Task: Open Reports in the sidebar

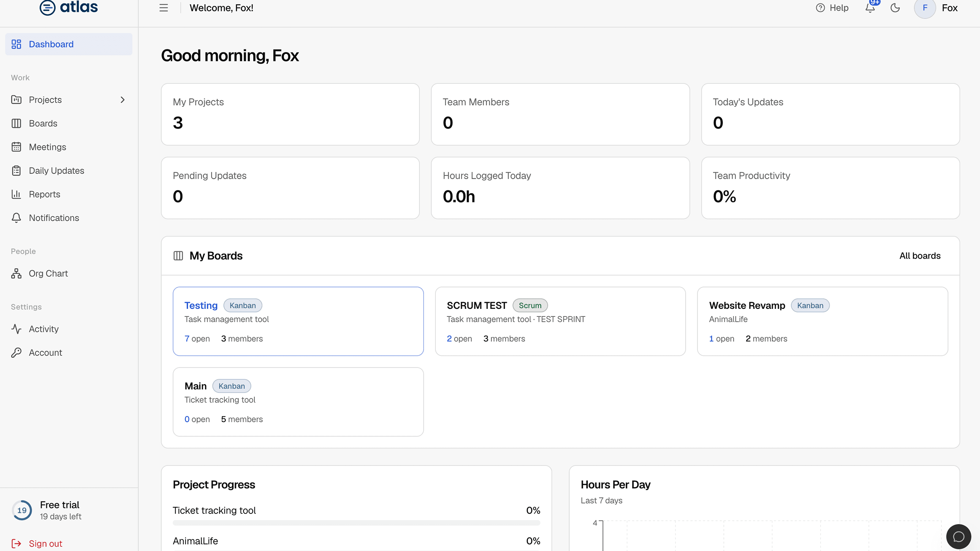Action: tap(69, 194)
